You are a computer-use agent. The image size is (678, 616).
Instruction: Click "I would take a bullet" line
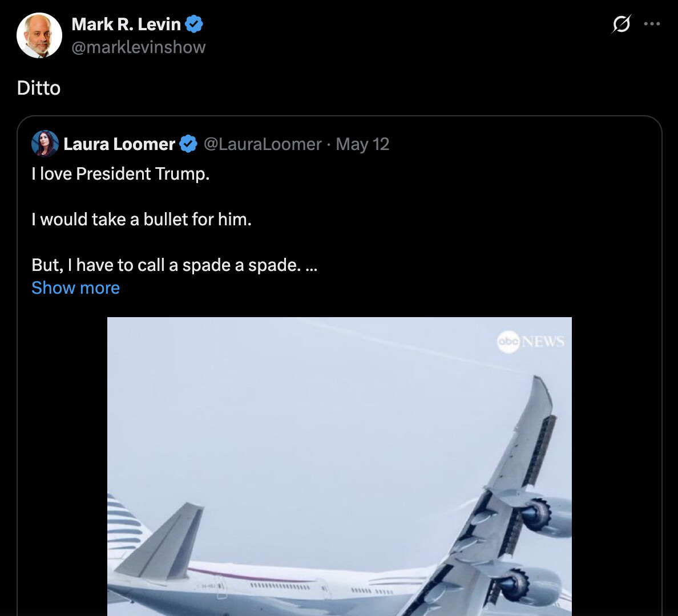(142, 220)
